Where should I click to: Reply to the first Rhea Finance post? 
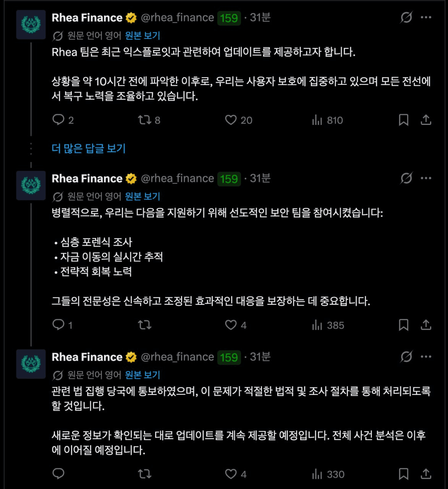[x=58, y=120]
